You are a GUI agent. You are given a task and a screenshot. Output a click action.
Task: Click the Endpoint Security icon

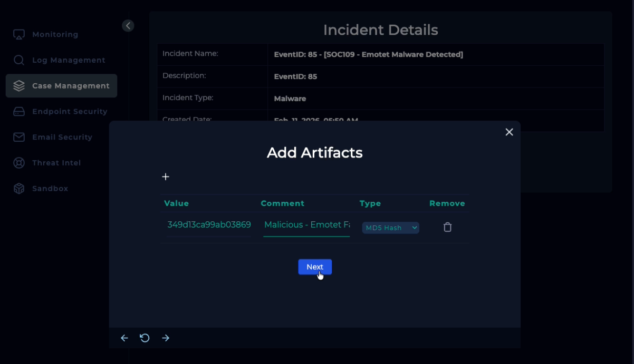19,112
